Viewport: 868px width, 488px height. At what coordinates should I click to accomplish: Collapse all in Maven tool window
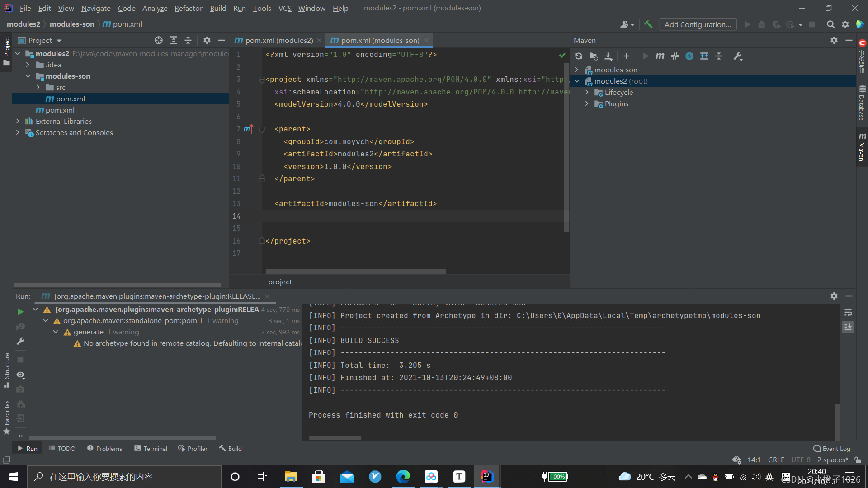[x=719, y=56]
